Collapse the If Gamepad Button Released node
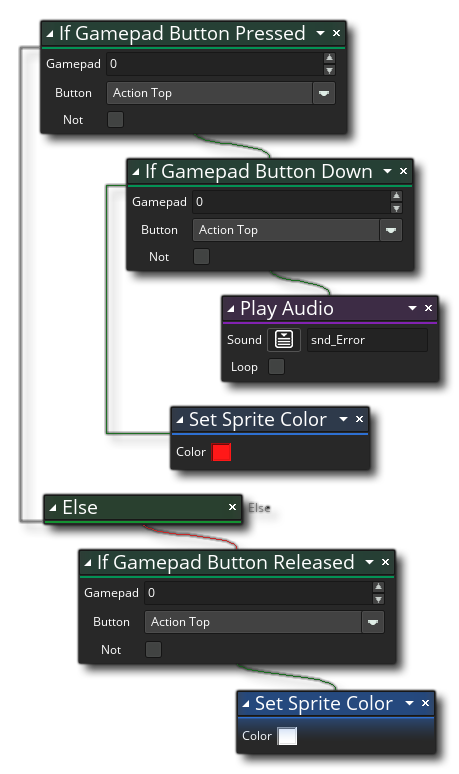This screenshot has height=774, width=459. click(88, 563)
